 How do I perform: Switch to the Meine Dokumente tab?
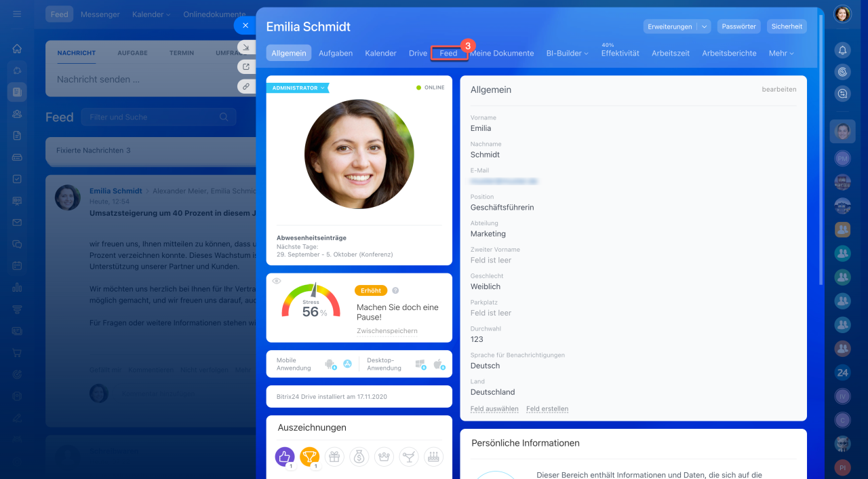(x=502, y=53)
